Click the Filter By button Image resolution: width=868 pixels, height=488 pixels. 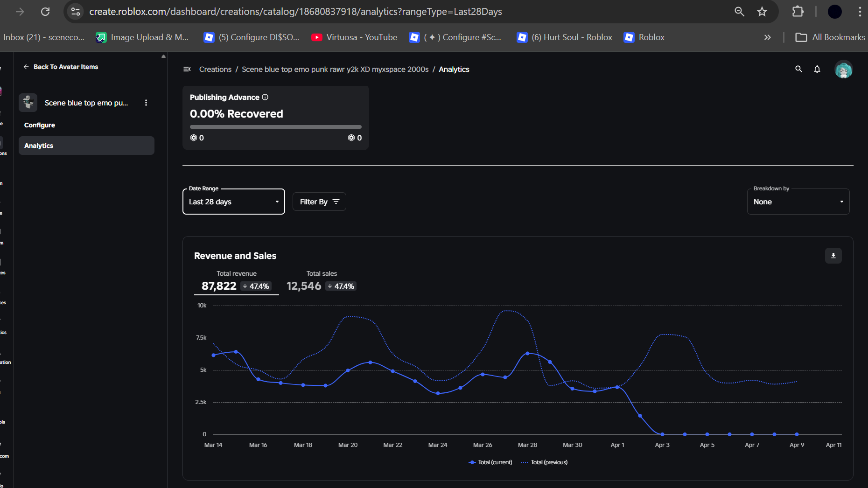point(319,202)
